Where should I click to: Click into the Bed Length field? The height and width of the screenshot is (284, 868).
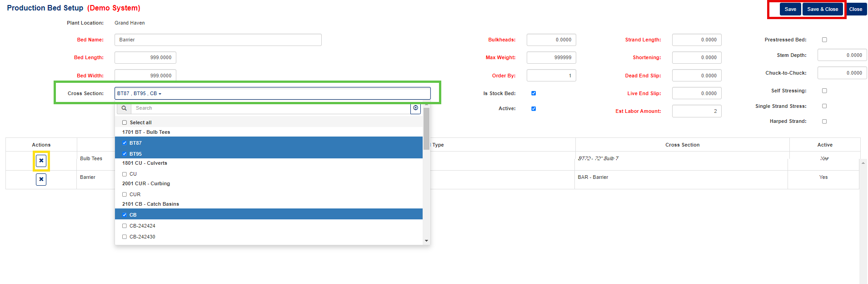(145, 57)
